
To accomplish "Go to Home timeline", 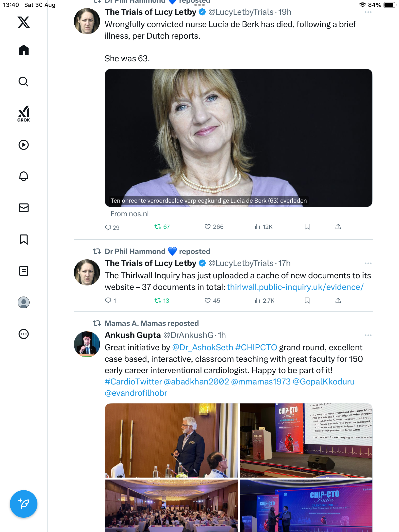I will 24,50.
